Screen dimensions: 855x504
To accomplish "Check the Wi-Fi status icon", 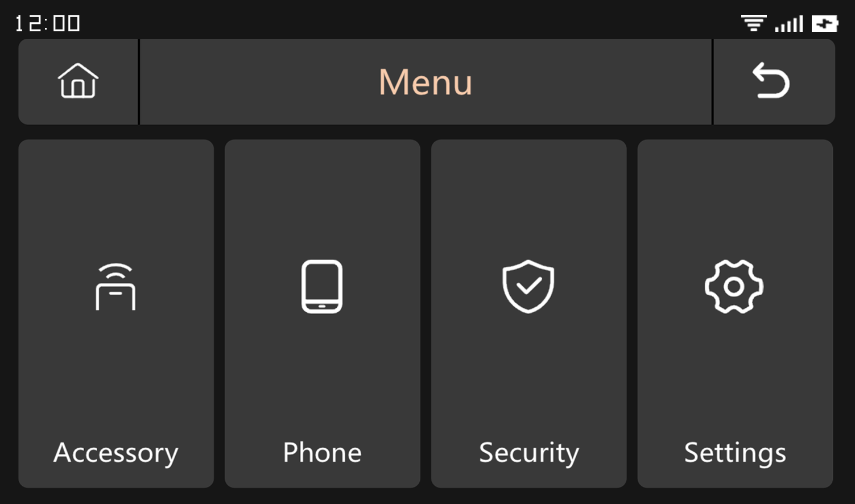I will 754,23.
